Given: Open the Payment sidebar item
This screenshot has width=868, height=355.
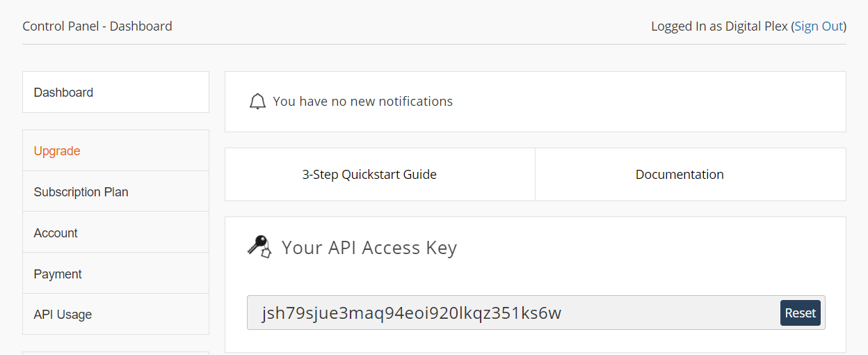Looking at the screenshot, I should click(115, 274).
